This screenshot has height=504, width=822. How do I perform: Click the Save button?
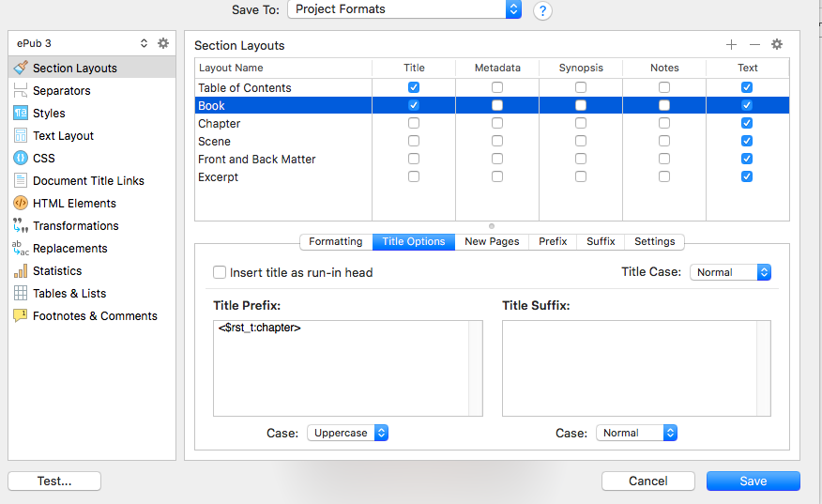point(753,481)
